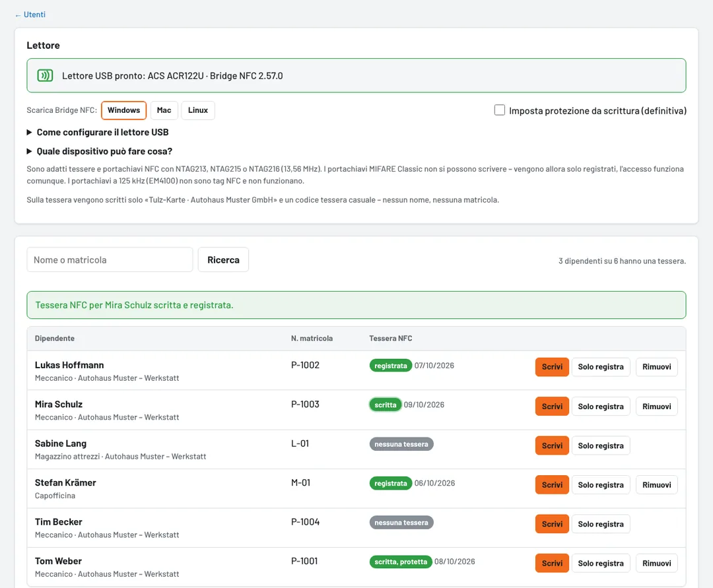This screenshot has width=713, height=588.
Task: Select the Windows Bridge NFC download
Action: pos(123,110)
